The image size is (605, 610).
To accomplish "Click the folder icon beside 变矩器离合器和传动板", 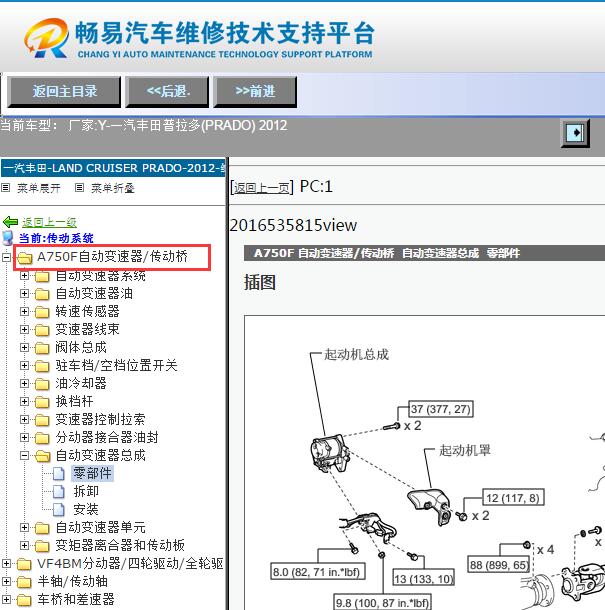I will coord(42,546).
